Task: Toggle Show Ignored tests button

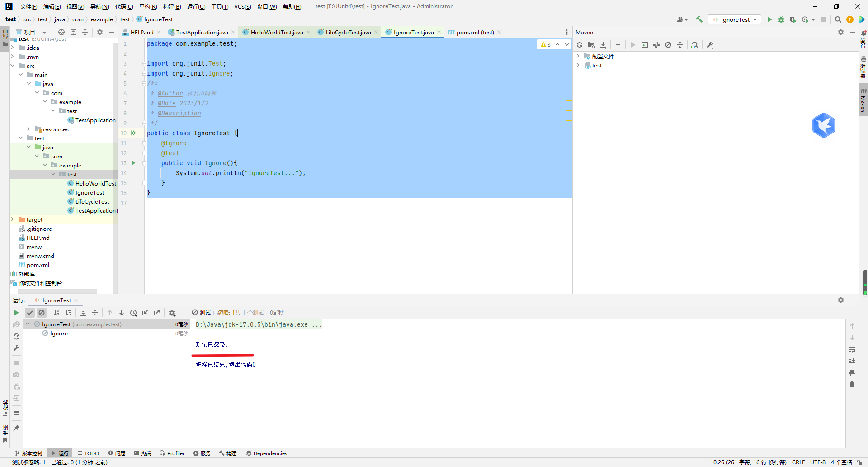Action: click(42, 313)
